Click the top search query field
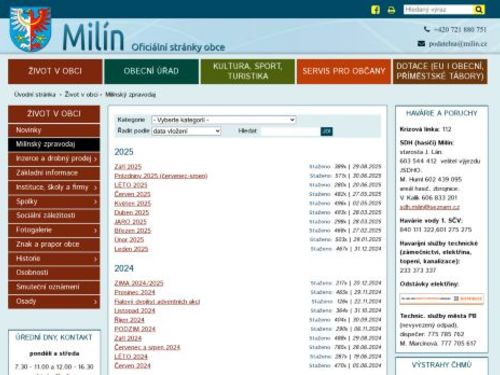Image resolution: width=500 pixels, height=375 pixels. 438,10
